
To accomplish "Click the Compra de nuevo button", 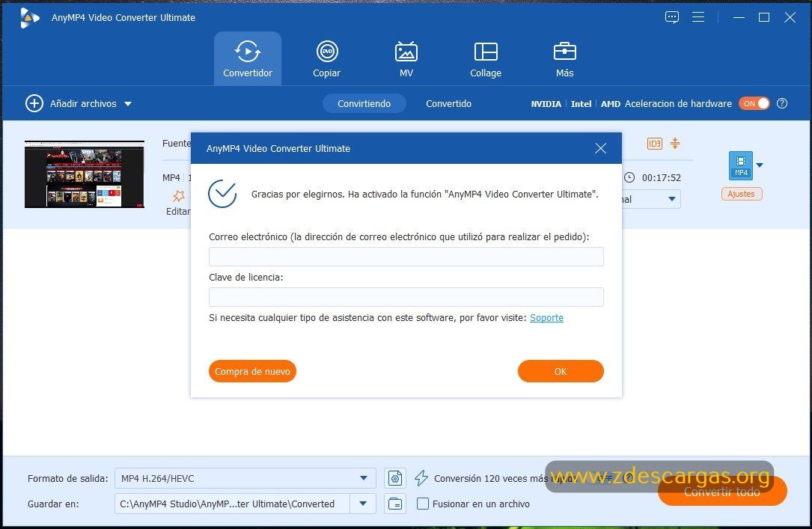I will [252, 371].
